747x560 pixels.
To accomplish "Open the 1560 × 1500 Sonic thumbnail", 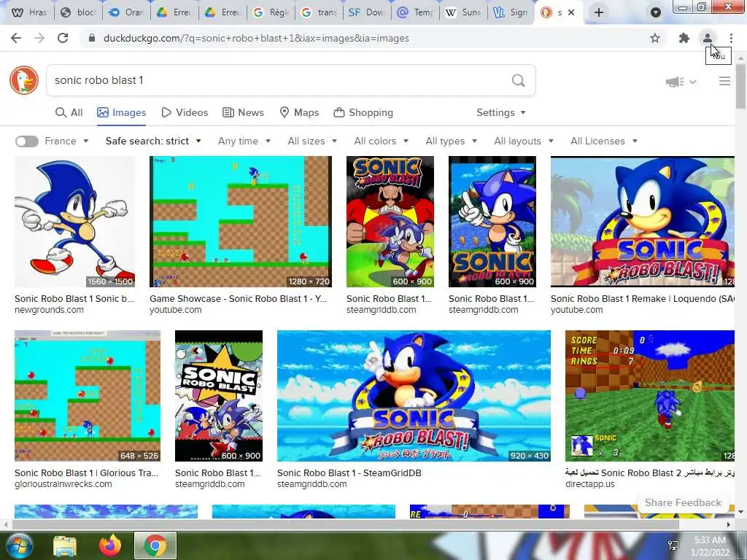I will pyautogui.click(x=75, y=222).
